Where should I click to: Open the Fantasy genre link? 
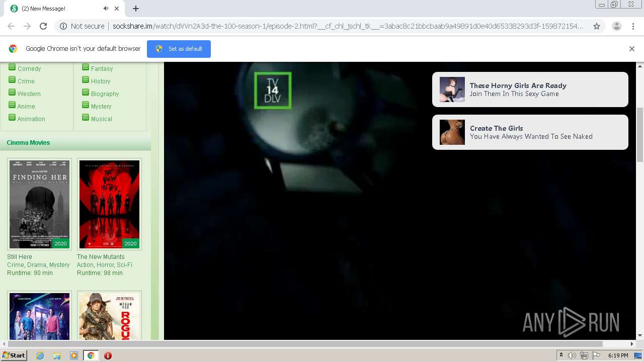click(x=102, y=69)
